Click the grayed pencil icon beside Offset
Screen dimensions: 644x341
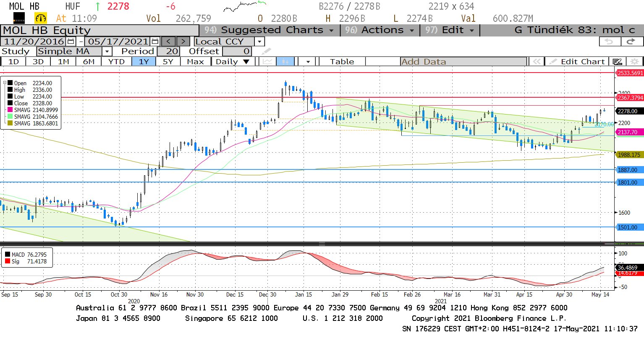pos(266,52)
